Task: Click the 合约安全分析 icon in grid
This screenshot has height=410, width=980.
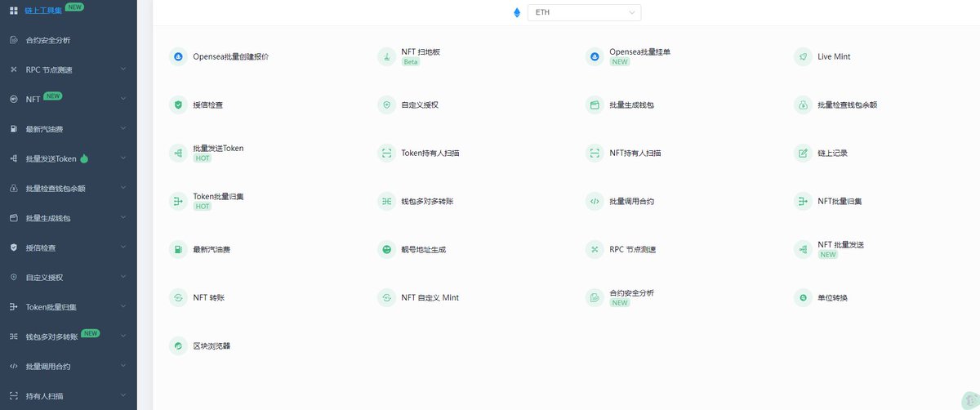Action: pos(595,298)
